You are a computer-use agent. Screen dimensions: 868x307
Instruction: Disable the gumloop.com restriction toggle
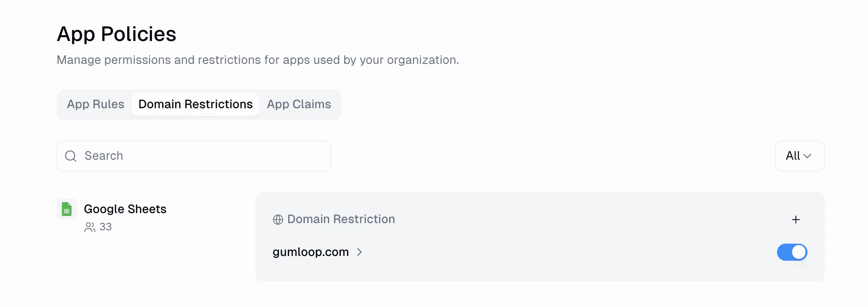coord(792,252)
